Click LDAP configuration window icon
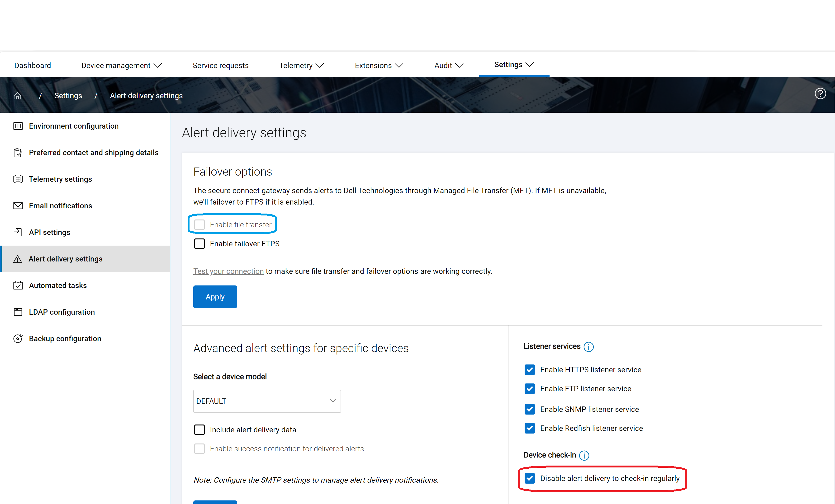 (18, 312)
